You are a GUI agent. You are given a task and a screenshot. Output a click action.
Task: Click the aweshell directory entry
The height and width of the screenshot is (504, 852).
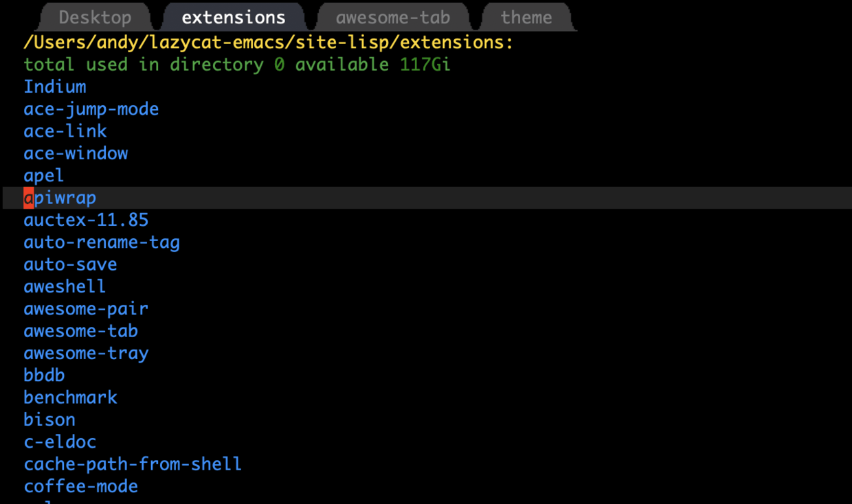pyautogui.click(x=65, y=286)
